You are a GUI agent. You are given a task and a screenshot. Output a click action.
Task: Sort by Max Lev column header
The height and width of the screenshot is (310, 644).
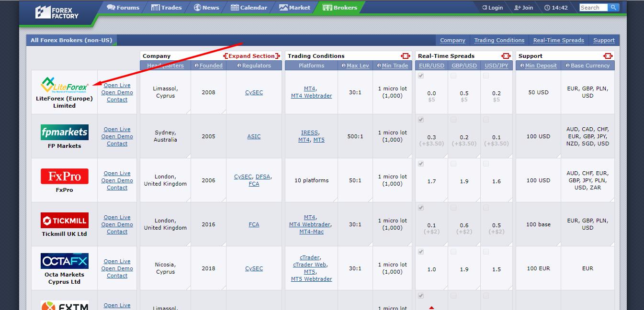pos(358,66)
